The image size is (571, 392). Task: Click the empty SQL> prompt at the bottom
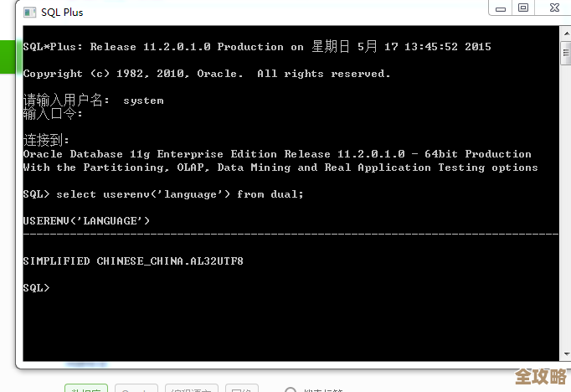[37, 287]
